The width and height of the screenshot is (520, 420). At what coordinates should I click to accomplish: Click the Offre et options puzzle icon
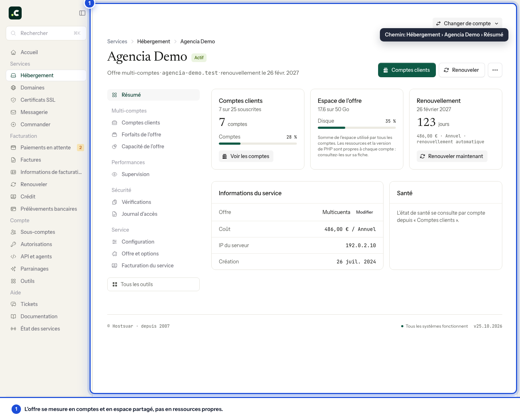click(114, 254)
